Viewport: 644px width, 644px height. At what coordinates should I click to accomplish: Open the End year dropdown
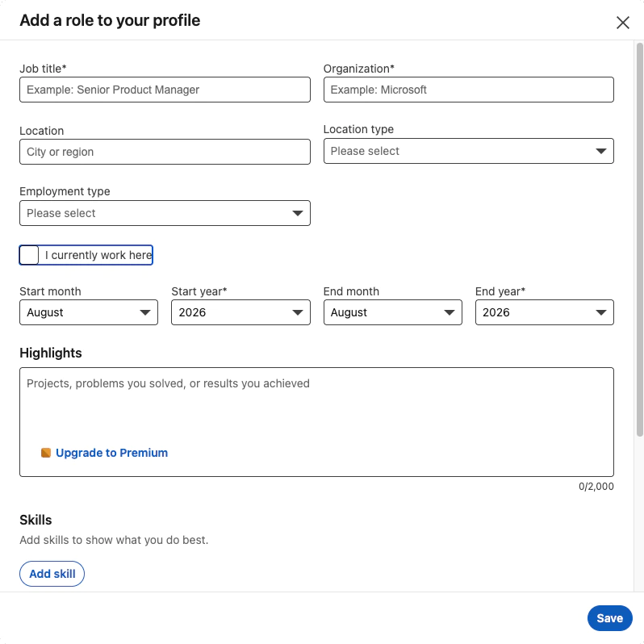pos(545,312)
